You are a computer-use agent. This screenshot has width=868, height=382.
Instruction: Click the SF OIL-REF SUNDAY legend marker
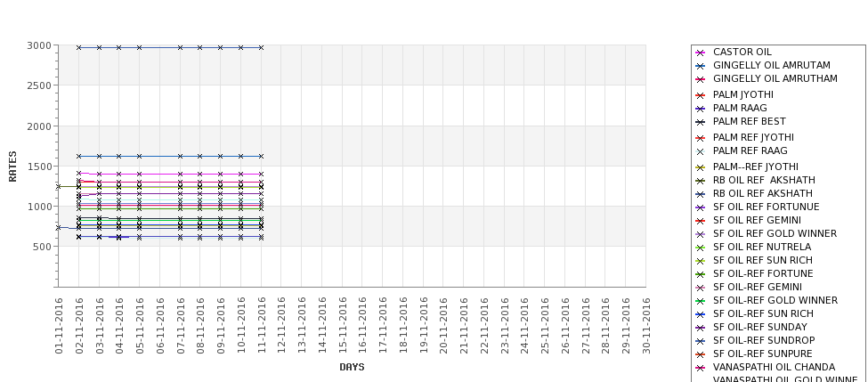[x=701, y=328]
